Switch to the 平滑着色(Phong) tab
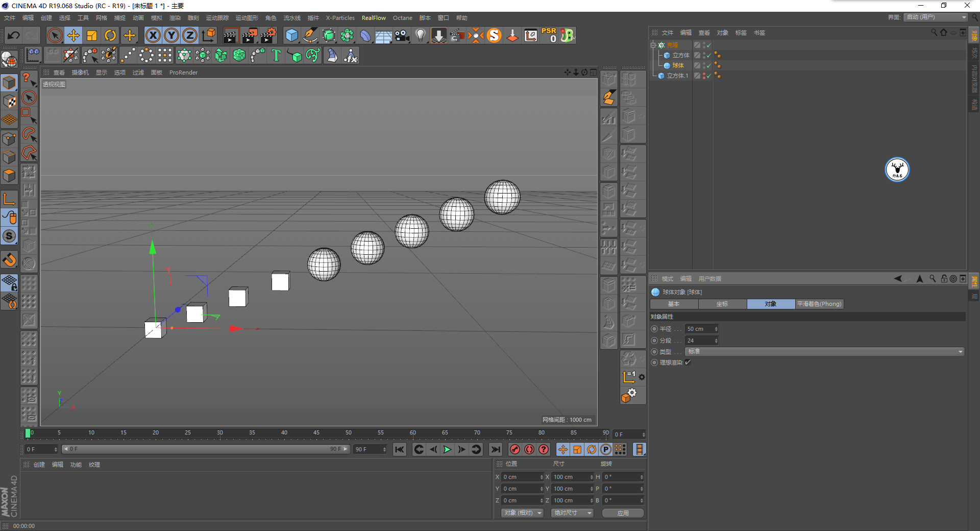Viewport: 980px width, 531px height. pyautogui.click(x=819, y=304)
